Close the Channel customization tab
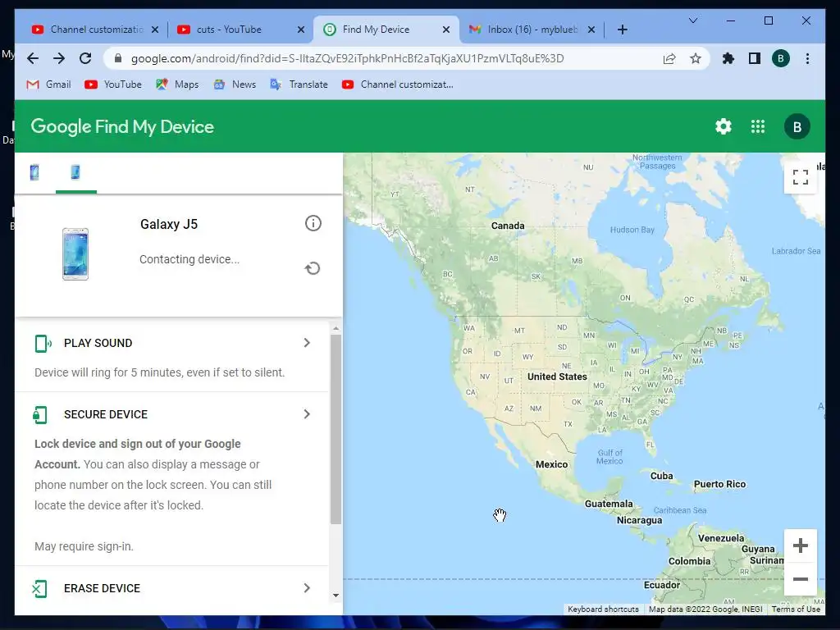This screenshot has height=630, width=840. click(x=155, y=30)
